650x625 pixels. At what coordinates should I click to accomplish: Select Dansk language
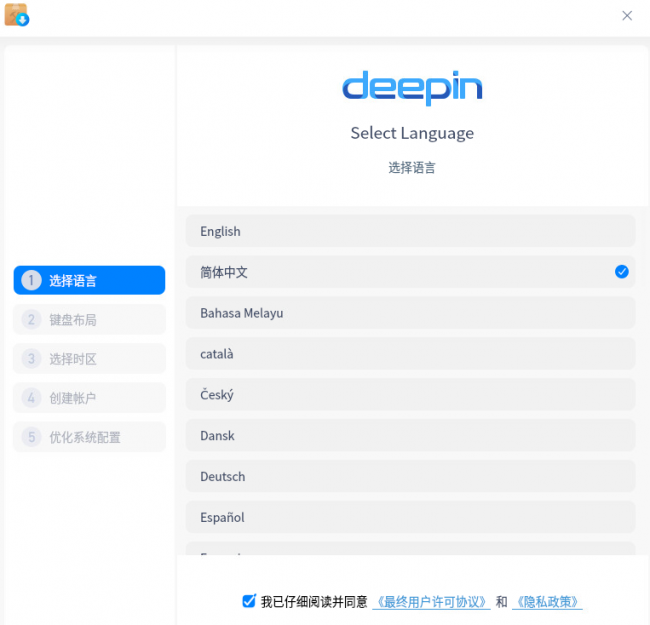(410, 435)
